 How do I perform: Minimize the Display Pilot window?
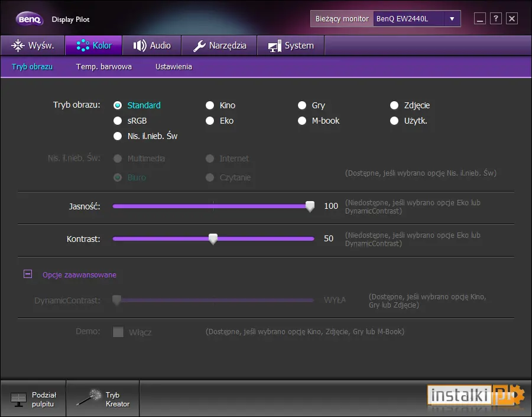click(x=480, y=18)
